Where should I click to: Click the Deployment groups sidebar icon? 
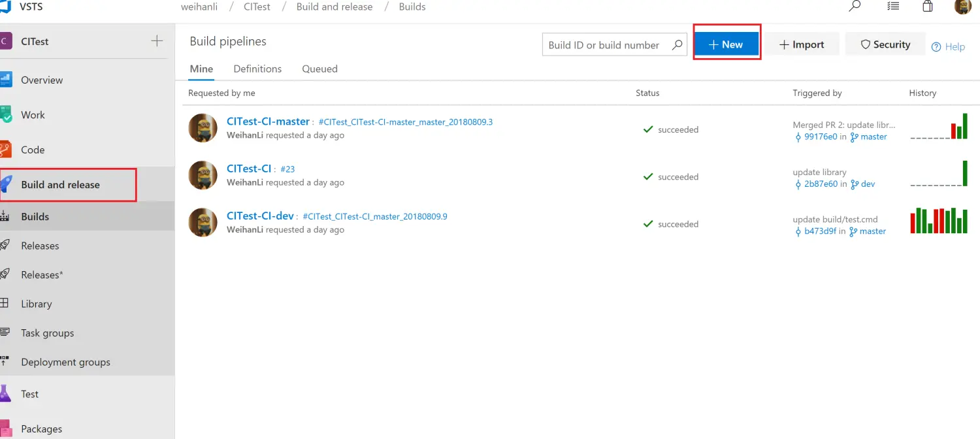[5, 361]
